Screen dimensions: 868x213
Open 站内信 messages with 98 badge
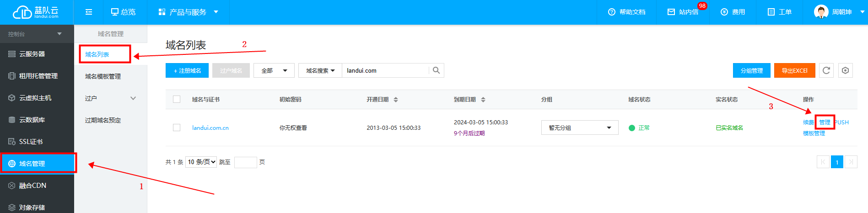click(682, 12)
